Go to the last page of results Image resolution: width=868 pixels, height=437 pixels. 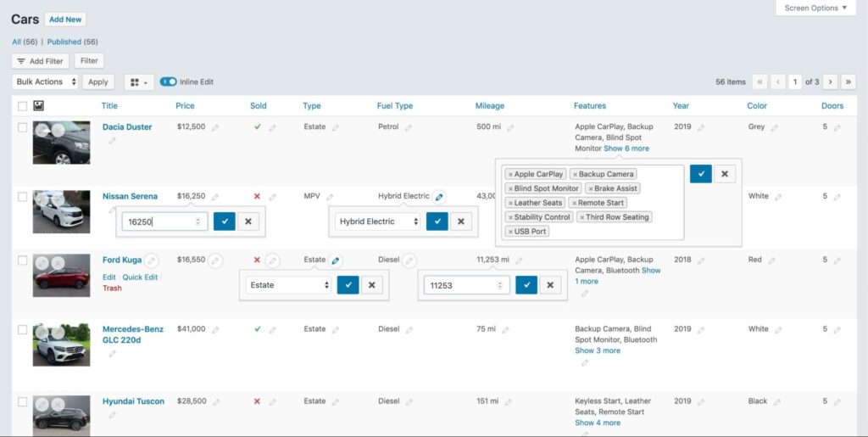pos(849,82)
